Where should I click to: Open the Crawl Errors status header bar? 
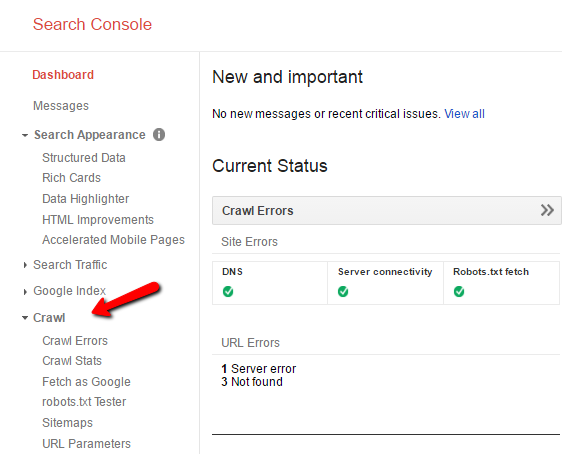click(x=386, y=210)
